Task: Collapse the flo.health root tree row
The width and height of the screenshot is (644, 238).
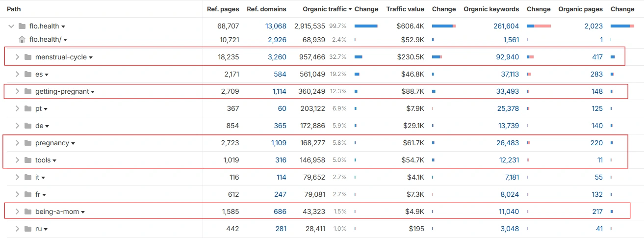Action: pyautogui.click(x=11, y=26)
